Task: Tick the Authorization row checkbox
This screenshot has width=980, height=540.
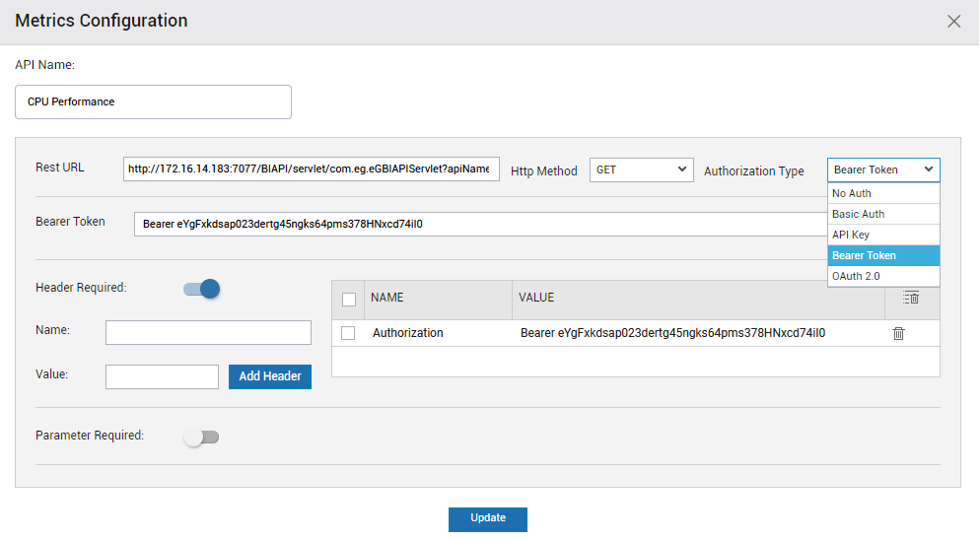Action: tap(348, 333)
